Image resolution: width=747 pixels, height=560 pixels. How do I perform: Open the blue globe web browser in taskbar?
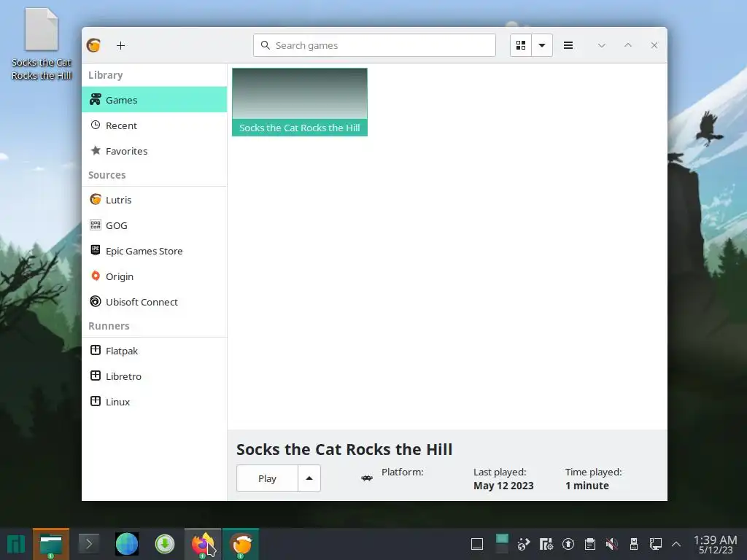click(x=127, y=544)
